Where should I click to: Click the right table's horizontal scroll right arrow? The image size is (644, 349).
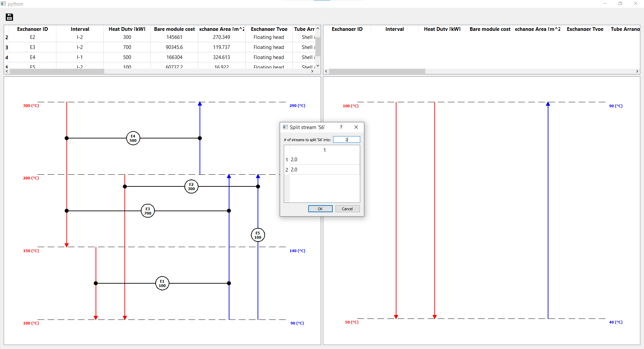[637, 71]
